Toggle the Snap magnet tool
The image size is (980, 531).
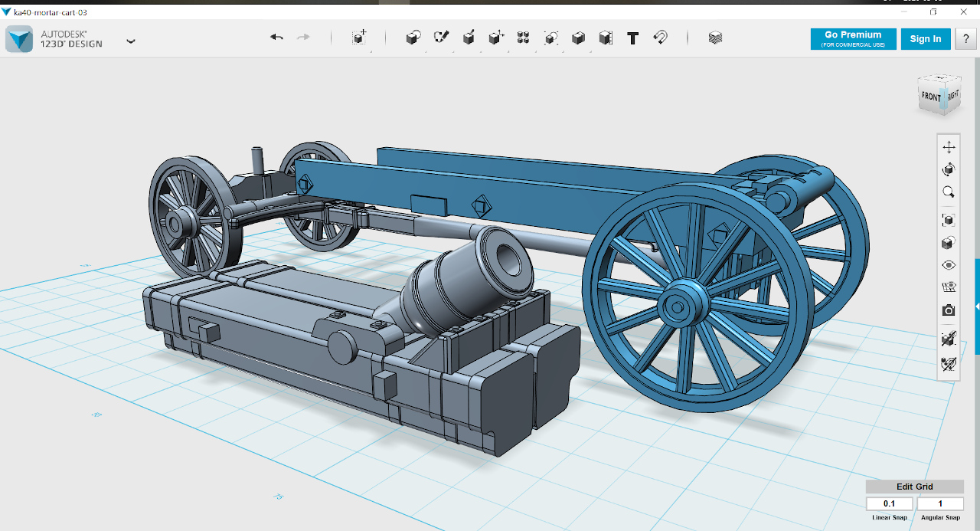(x=660, y=38)
